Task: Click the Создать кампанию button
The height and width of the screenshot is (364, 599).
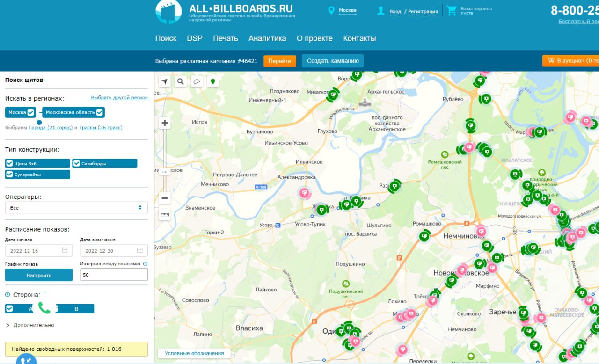Action: click(x=333, y=61)
